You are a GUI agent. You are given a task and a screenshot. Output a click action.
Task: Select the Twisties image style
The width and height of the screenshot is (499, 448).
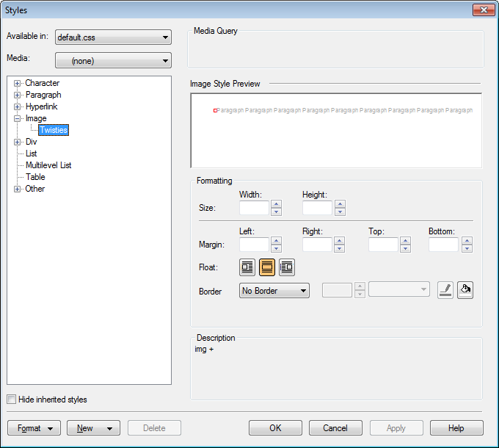[x=54, y=130]
